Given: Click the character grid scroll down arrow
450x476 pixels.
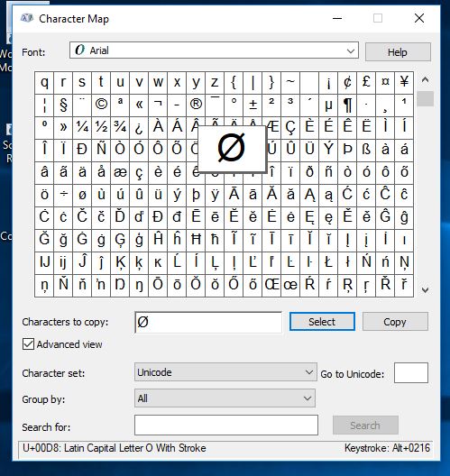Looking at the screenshot, I should click(425, 290).
